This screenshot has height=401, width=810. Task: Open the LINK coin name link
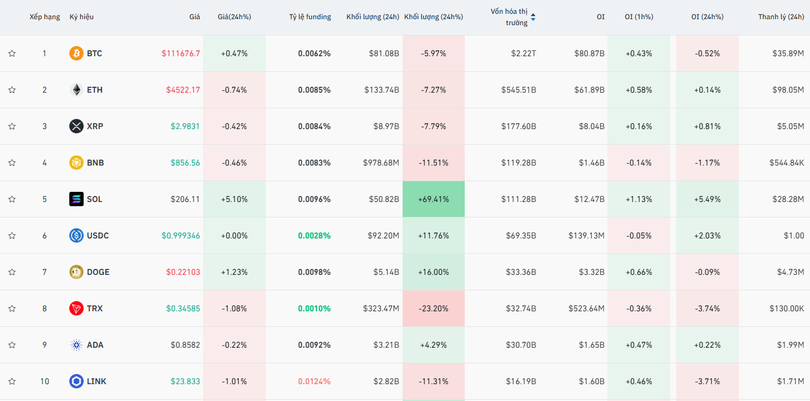pyautogui.click(x=96, y=382)
